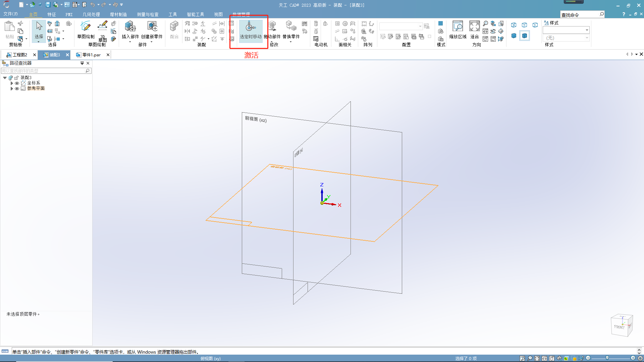Image resolution: width=644 pixels, height=362 pixels.
Task: Click the Cut scissors icon
Action: pyautogui.click(x=20, y=23)
